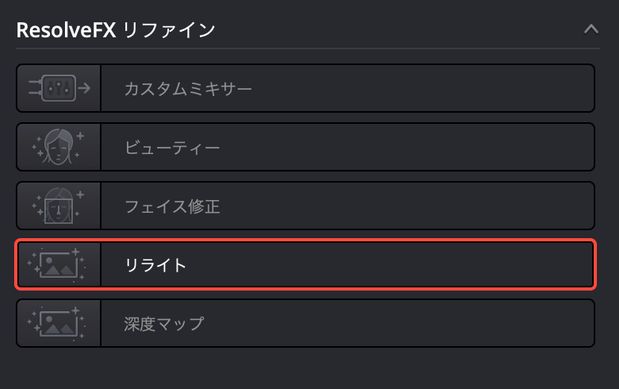
Task: Click the ビューティー face icon
Action: 58,147
